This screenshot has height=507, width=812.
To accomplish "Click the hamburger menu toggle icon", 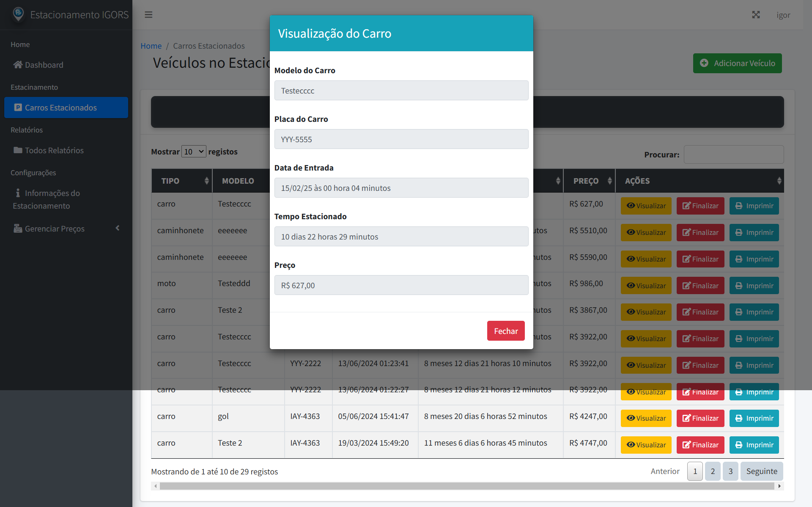I will click(148, 15).
